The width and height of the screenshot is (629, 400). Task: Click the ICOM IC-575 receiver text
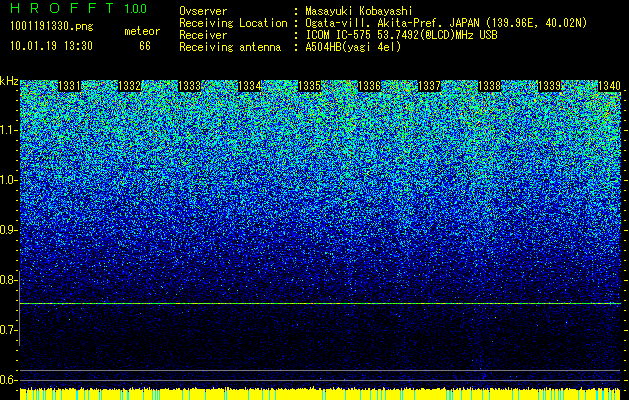point(401,35)
